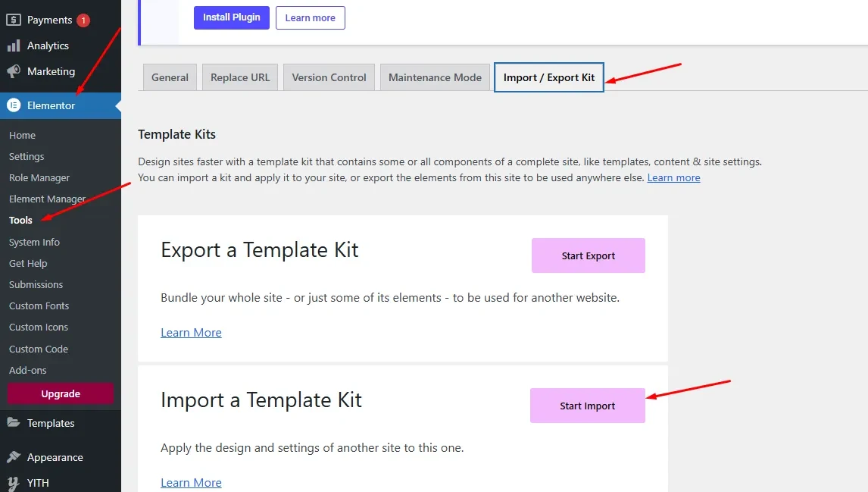Click the Start Export button
Screen dimensions: 868x492
tap(589, 255)
